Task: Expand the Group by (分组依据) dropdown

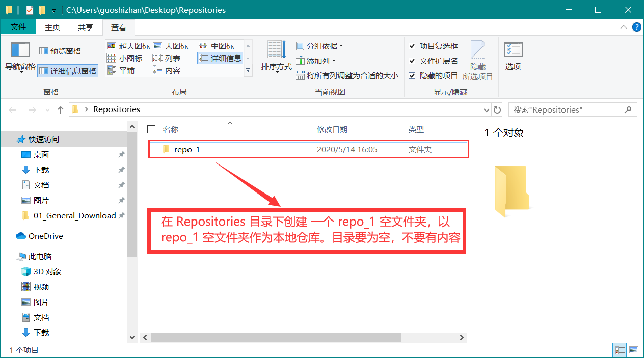Action: (x=319, y=46)
